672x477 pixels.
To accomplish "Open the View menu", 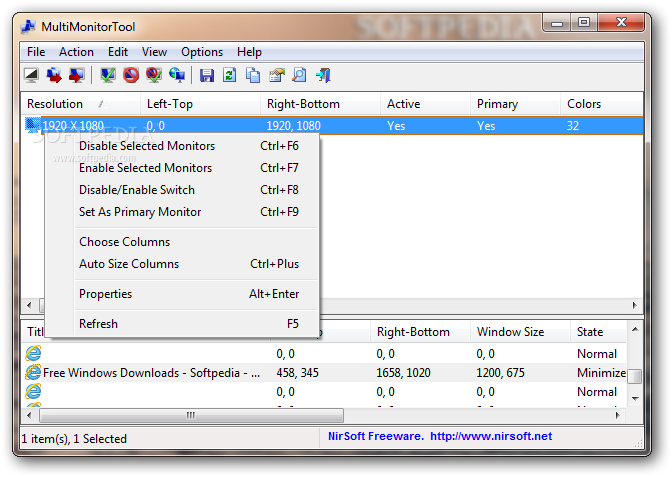I will pos(154,52).
